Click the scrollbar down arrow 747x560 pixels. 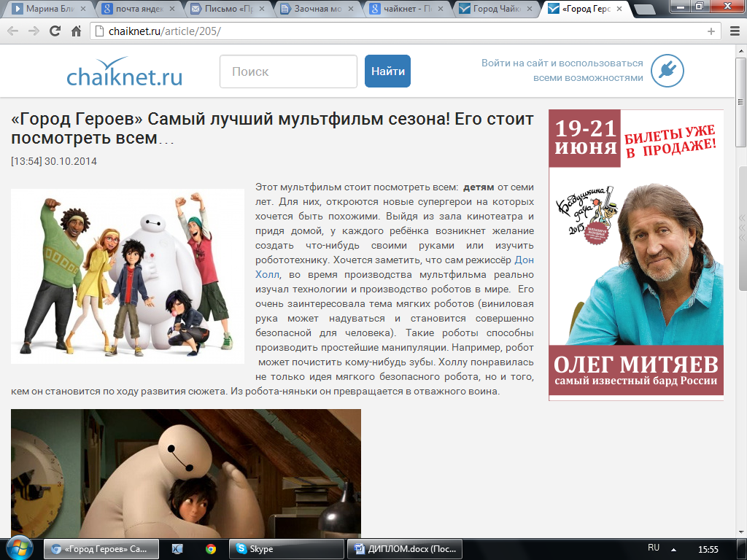(741, 532)
